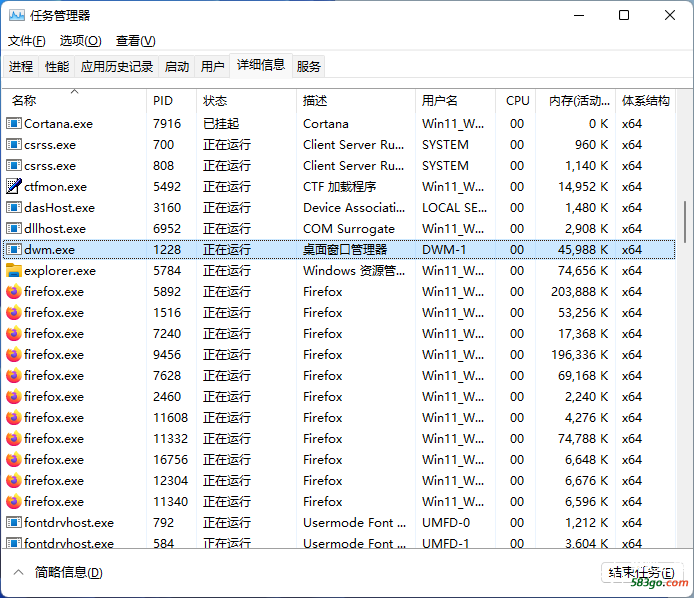Click the Firefox icon for PID 11332
694x598 pixels.
(x=14, y=439)
